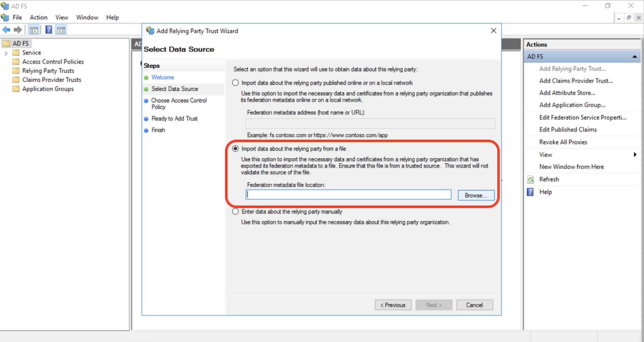Click Add Application Group... action
Screen dimensions: 644x342
(572, 105)
